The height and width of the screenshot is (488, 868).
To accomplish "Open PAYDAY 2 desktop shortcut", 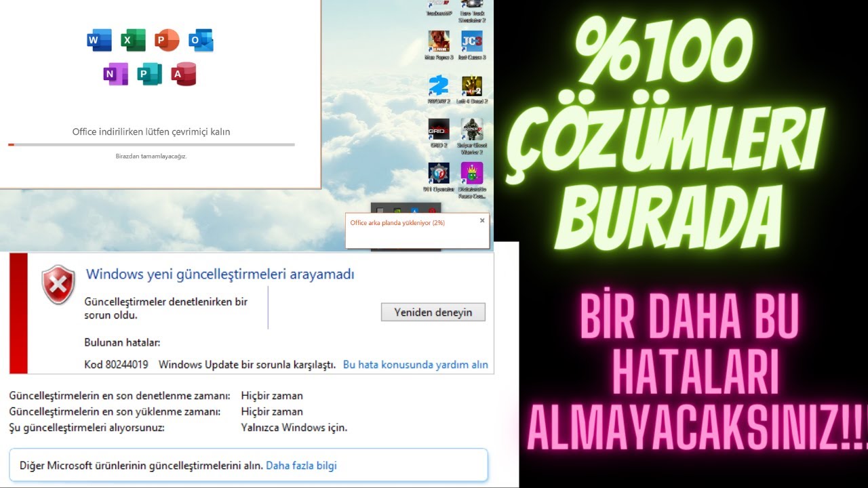I will pos(439,89).
